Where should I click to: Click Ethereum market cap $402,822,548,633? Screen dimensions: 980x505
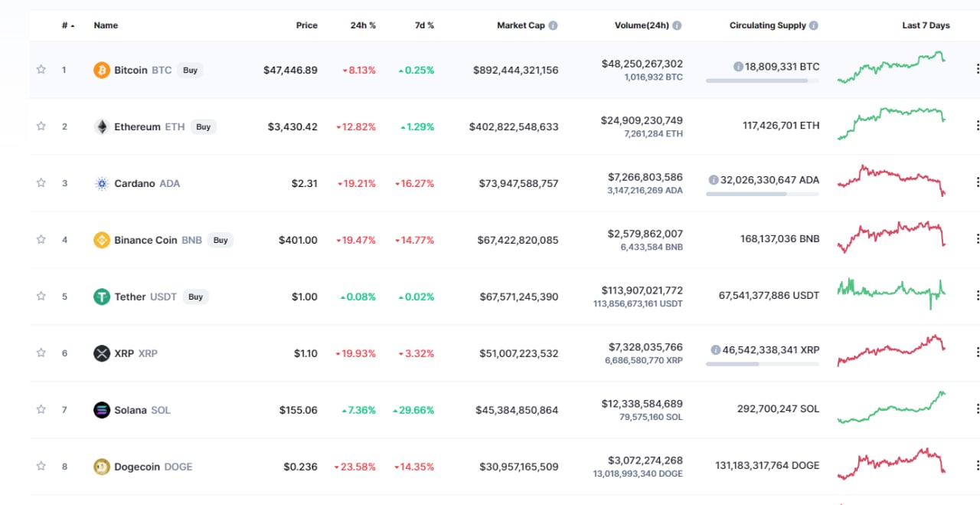pyautogui.click(x=514, y=126)
